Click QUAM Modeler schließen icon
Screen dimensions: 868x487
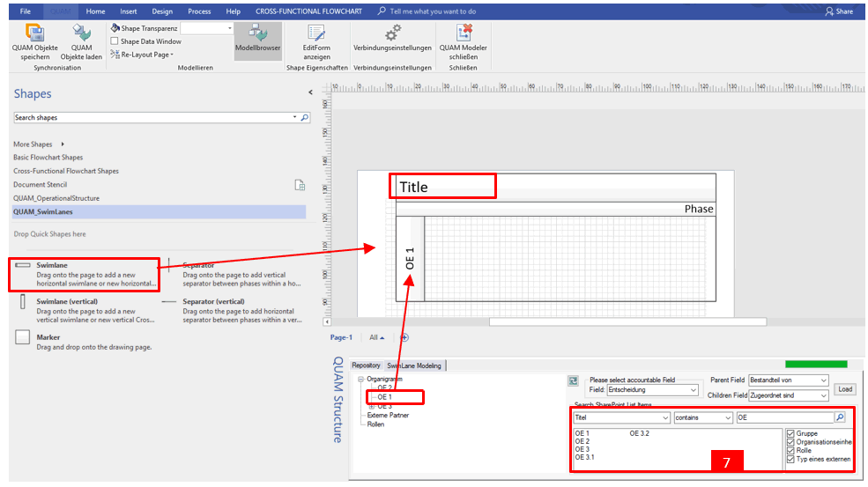[x=464, y=32]
